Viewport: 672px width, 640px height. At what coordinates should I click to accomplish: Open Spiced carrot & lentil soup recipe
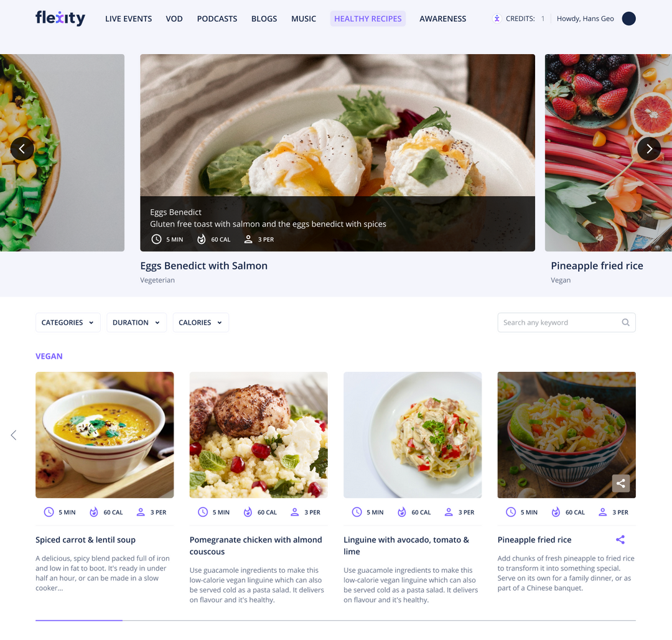click(x=85, y=540)
